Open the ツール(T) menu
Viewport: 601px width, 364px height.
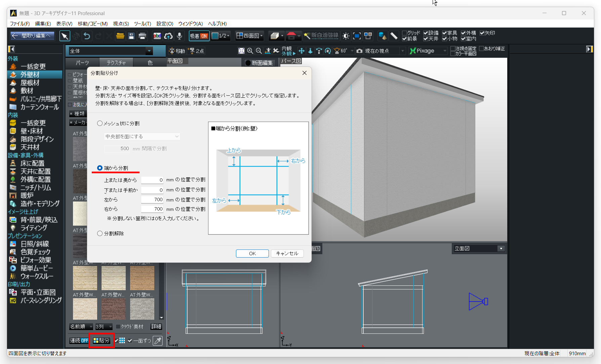143,24
